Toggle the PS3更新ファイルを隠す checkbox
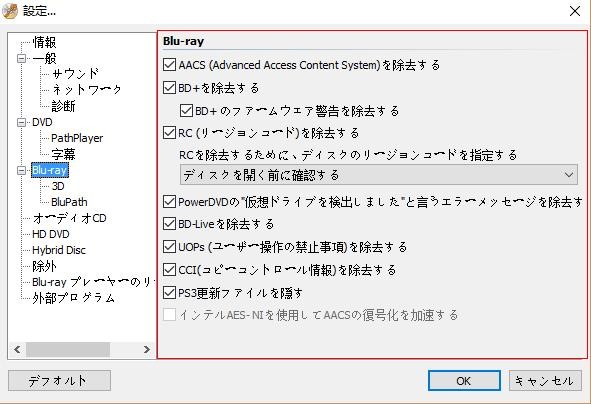Screen dimensions: 591x404 coord(169,292)
